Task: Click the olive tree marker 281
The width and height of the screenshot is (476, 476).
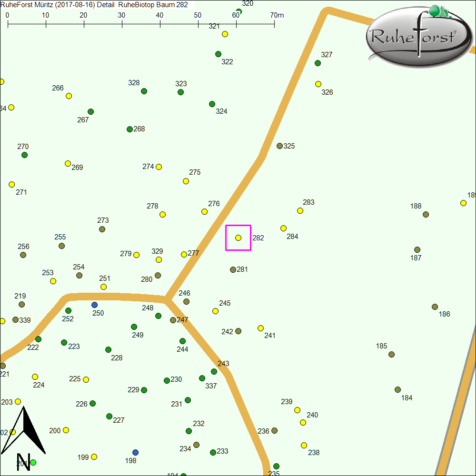Action: point(233,269)
